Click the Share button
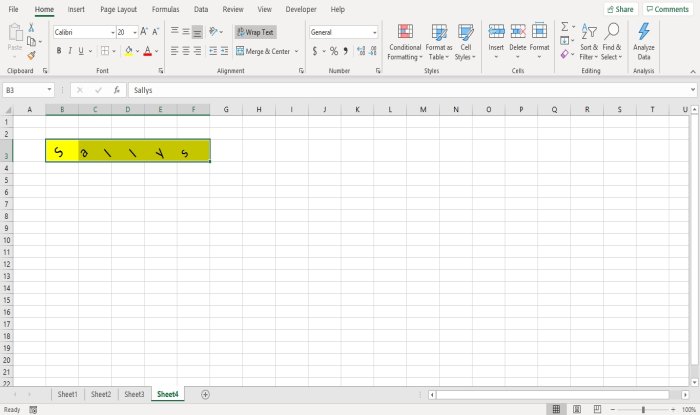 pyautogui.click(x=620, y=9)
